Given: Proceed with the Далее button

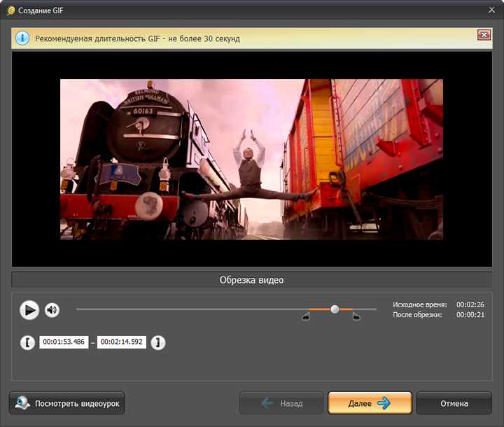Looking at the screenshot, I should tap(370, 403).
